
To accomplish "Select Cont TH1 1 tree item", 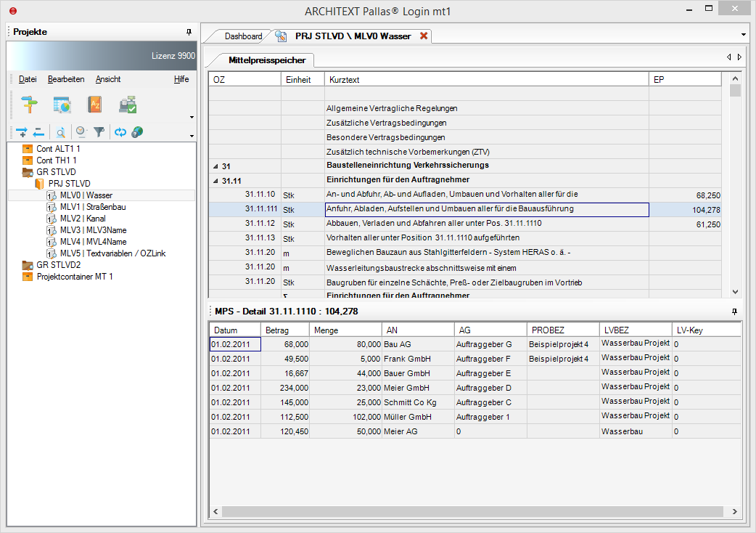I will tap(57, 160).
